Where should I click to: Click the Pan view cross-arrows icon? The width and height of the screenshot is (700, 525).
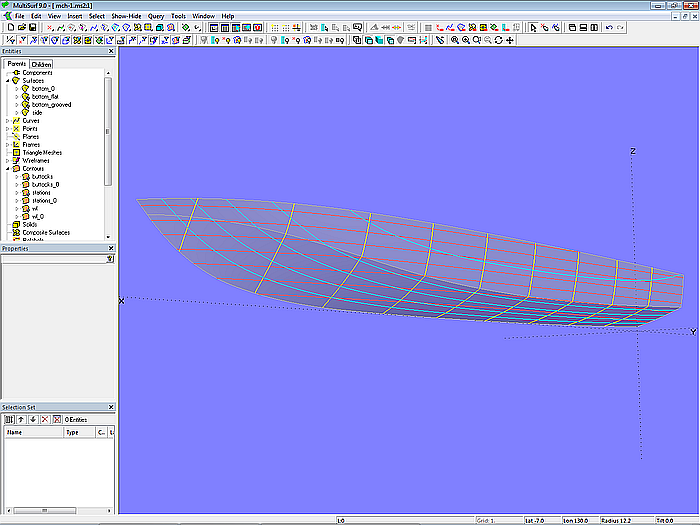click(510, 40)
